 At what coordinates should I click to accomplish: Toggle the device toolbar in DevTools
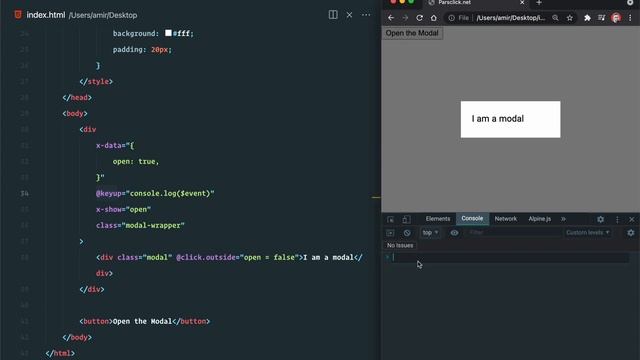pos(406,220)
